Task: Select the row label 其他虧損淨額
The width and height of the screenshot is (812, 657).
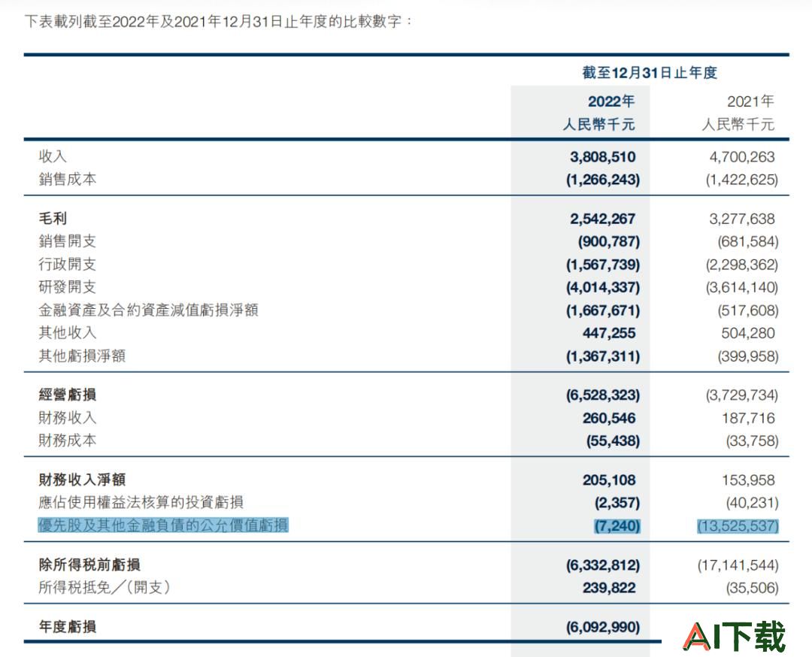Action: (82, 356)
